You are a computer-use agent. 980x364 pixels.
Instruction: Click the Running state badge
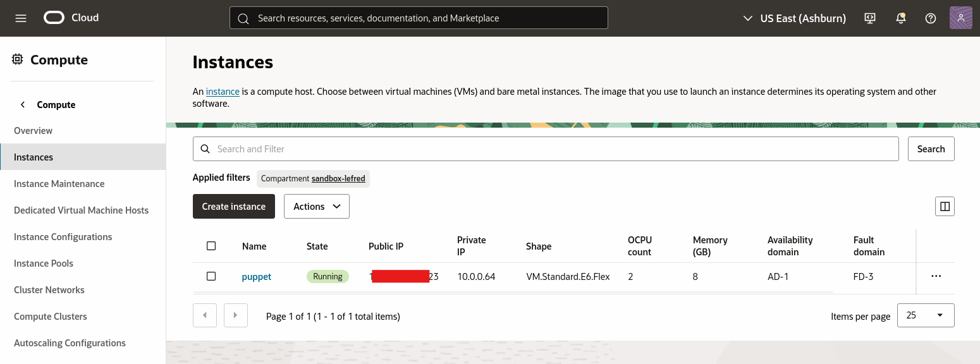click(x=328, y=276)
